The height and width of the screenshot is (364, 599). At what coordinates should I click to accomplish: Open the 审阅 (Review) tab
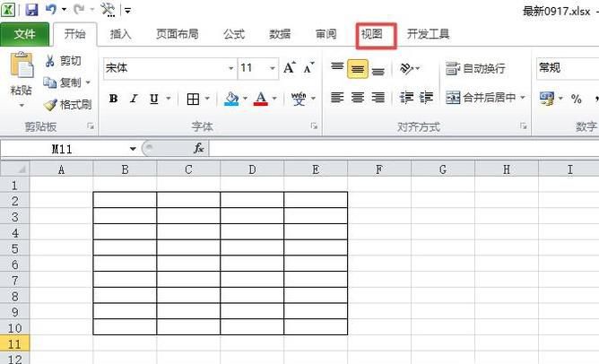point(326,34)
